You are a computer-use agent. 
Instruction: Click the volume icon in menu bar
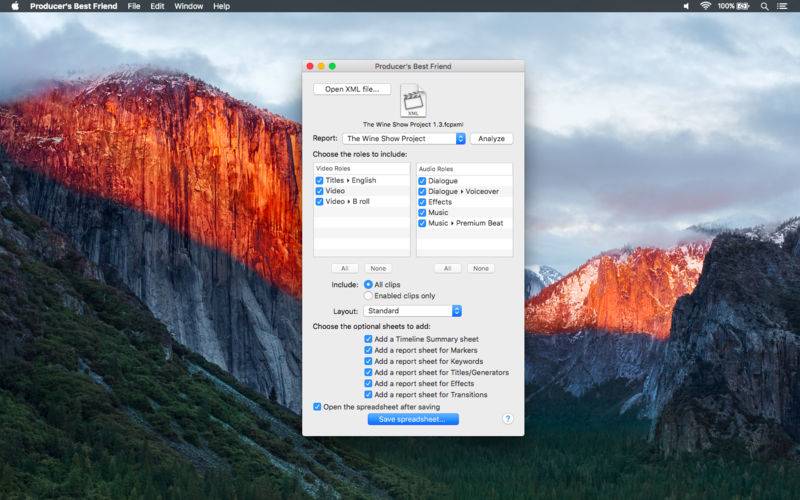click(x=686, y=6)
